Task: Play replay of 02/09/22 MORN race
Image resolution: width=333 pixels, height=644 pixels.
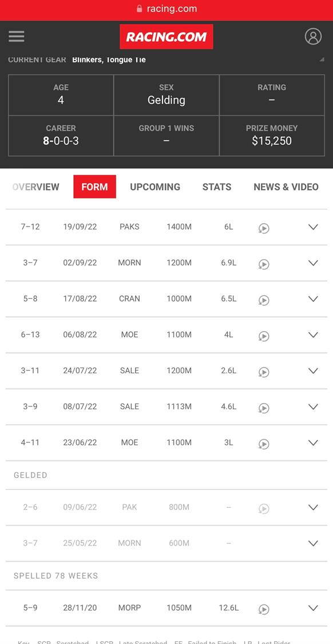Action: [264, 264]
